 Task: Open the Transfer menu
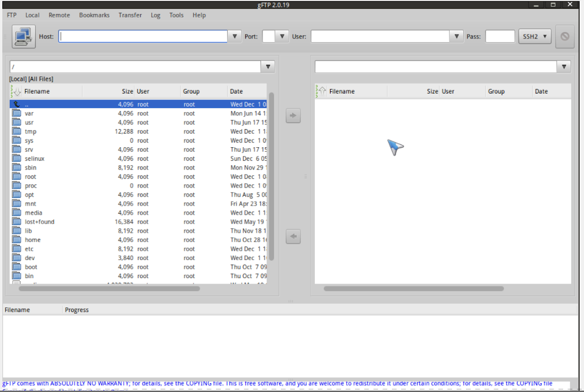pos(130,15)
